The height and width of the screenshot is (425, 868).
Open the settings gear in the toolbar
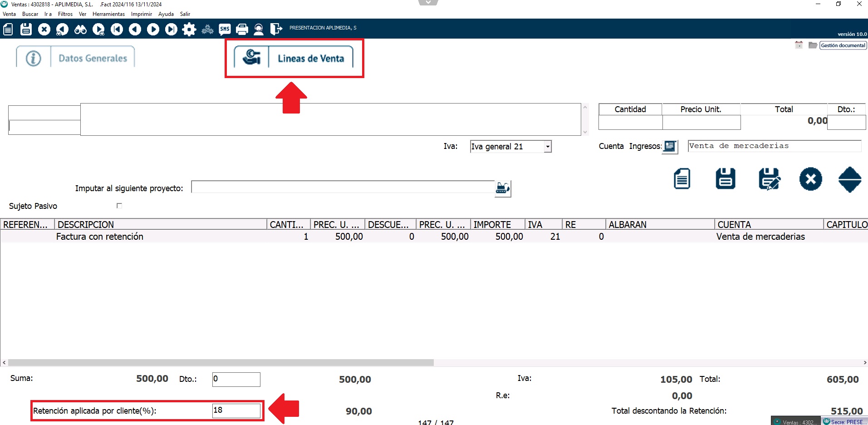(189, 30)
